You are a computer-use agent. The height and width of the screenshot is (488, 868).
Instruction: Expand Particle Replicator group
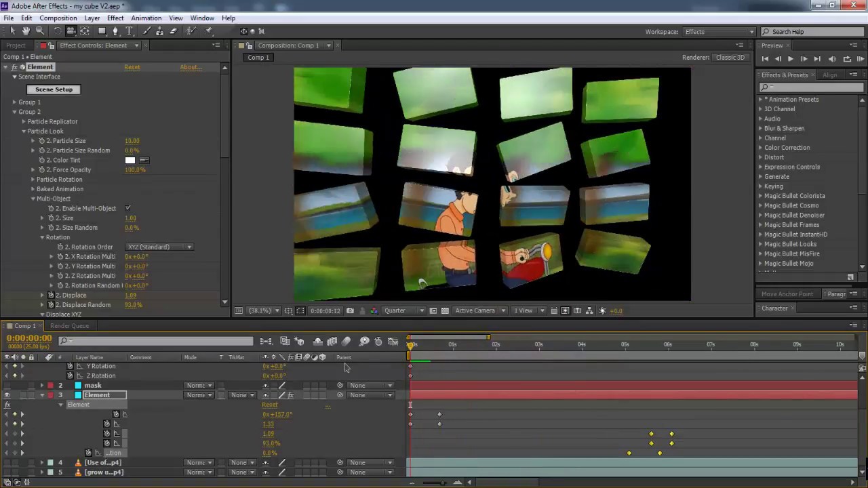[24, 121]
